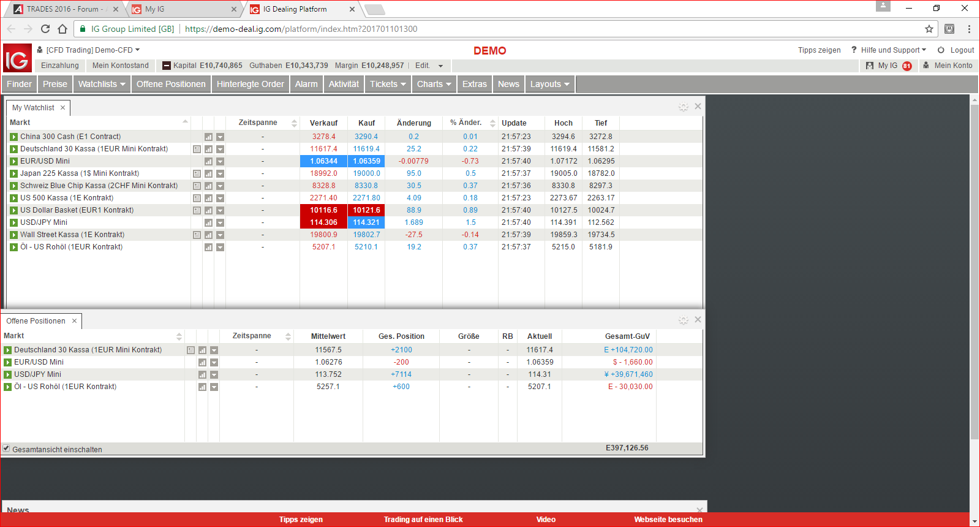The height and width of the screenshot is (527, 980).
Task: Click the green arrow beside China 300 Cash
Action: pyautogui.click(x=13, y=137)
